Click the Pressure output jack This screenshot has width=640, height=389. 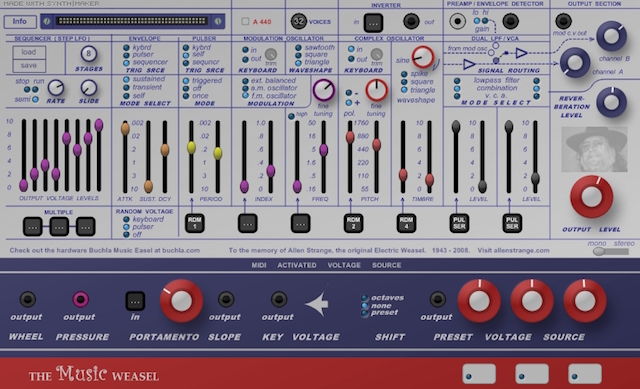coord(80,299)
